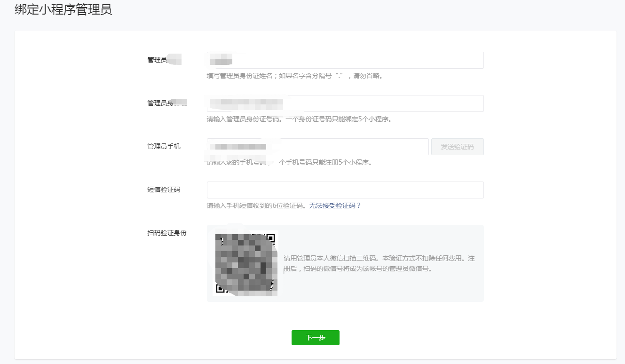Image resolution: width=625 pixels, height=364 pixels.
Task: Click hint 一个手机号码只能注册5个小程序
Action: (323, 162)
